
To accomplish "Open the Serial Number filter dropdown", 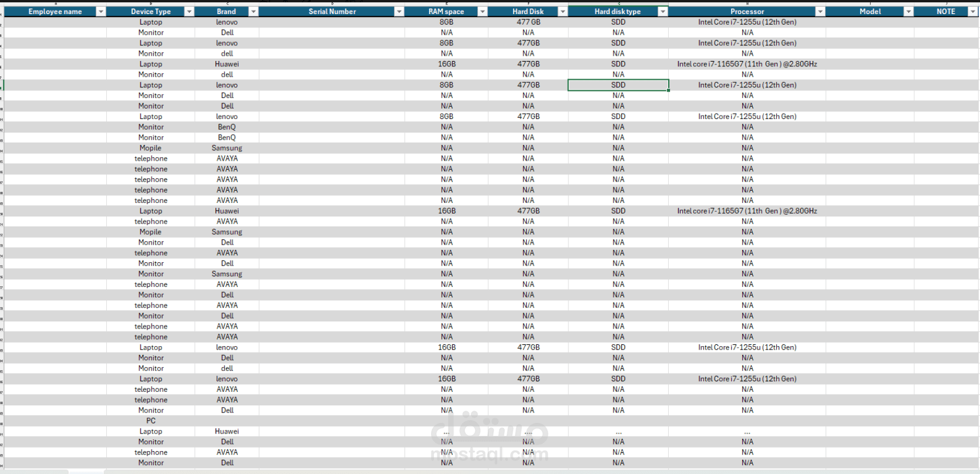I will coord(399,12).
